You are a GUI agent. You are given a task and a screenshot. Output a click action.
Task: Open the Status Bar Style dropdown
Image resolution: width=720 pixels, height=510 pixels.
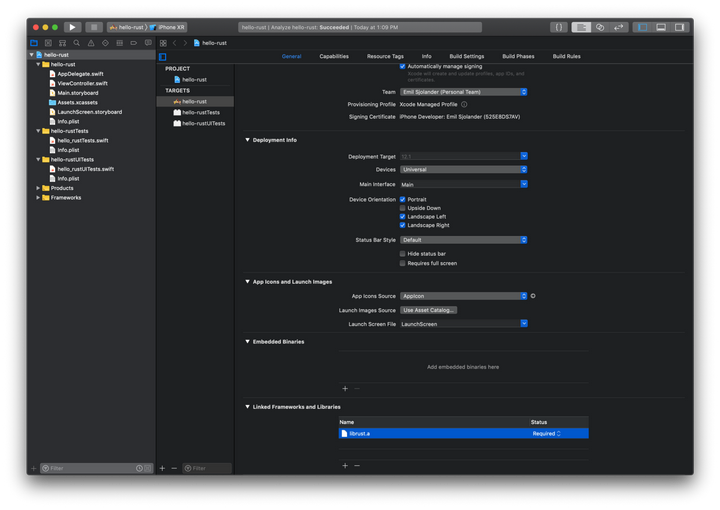coord(463,240)
